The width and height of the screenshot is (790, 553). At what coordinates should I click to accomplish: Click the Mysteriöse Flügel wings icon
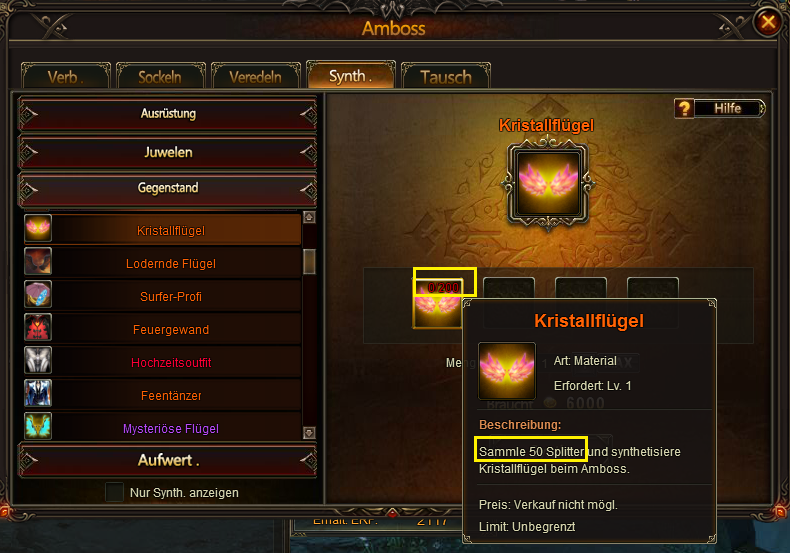click(x=38, y=426)
